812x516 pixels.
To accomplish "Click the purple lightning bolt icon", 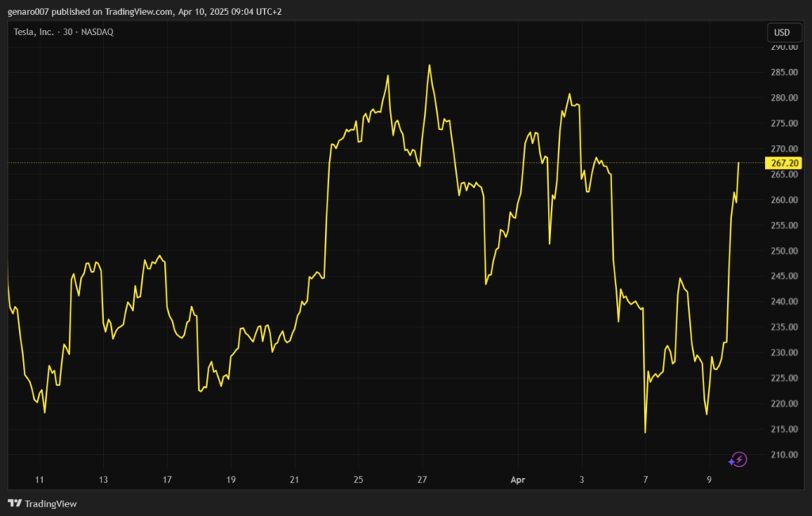I will coord(738,459).
